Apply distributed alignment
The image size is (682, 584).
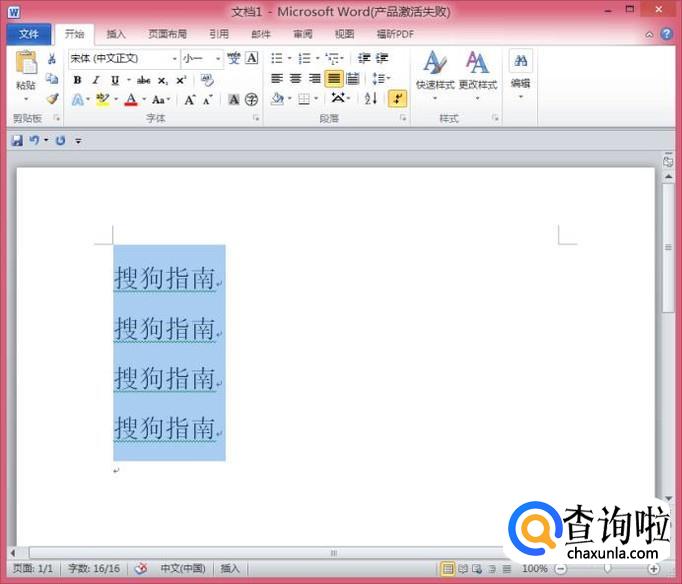tap(353, 79)
